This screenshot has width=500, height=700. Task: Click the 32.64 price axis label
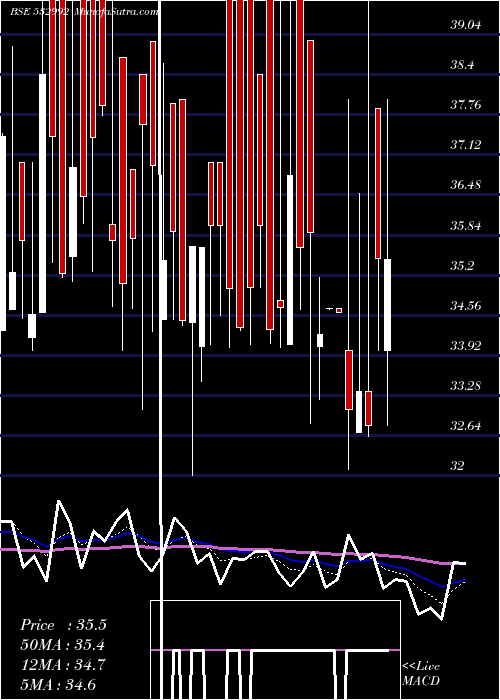click(466, 426)
